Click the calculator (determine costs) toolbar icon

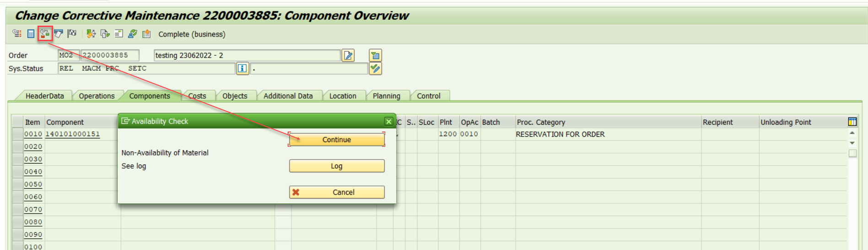tap(31, 34)
